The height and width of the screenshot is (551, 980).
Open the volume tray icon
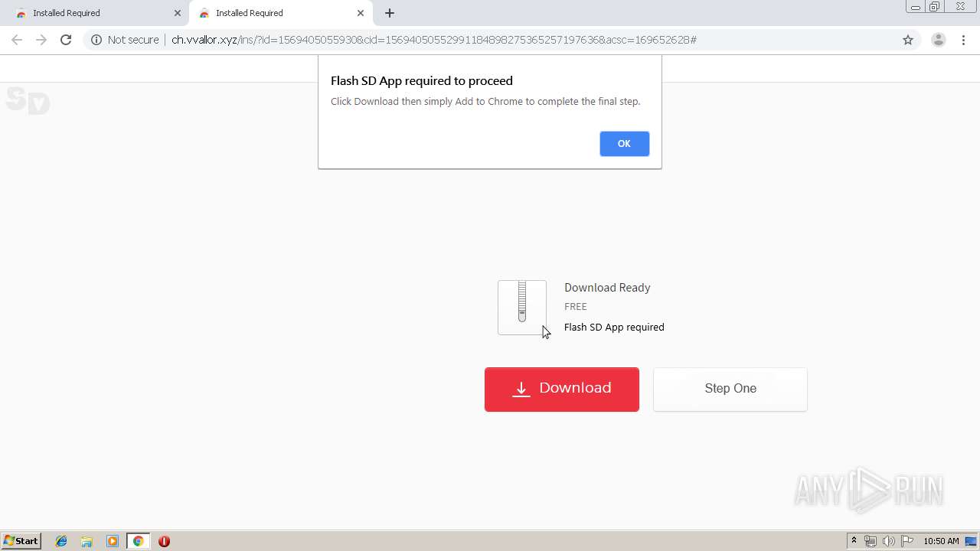(x=889, y=541)
